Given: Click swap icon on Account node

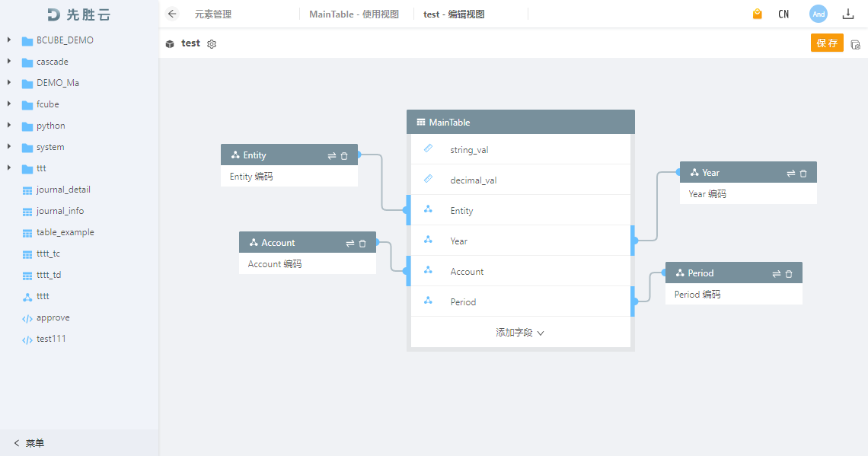Looking at the screenshot, I should point(350,244).
